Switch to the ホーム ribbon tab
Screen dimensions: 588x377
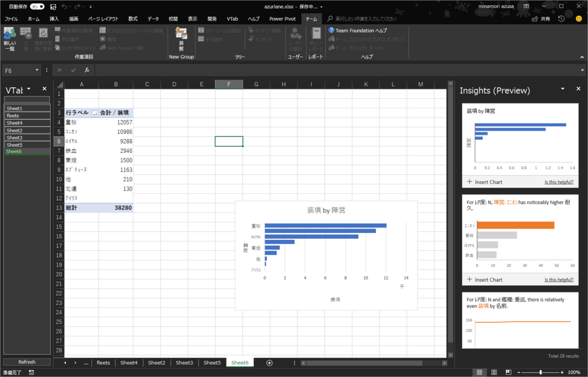pos(33,19)
